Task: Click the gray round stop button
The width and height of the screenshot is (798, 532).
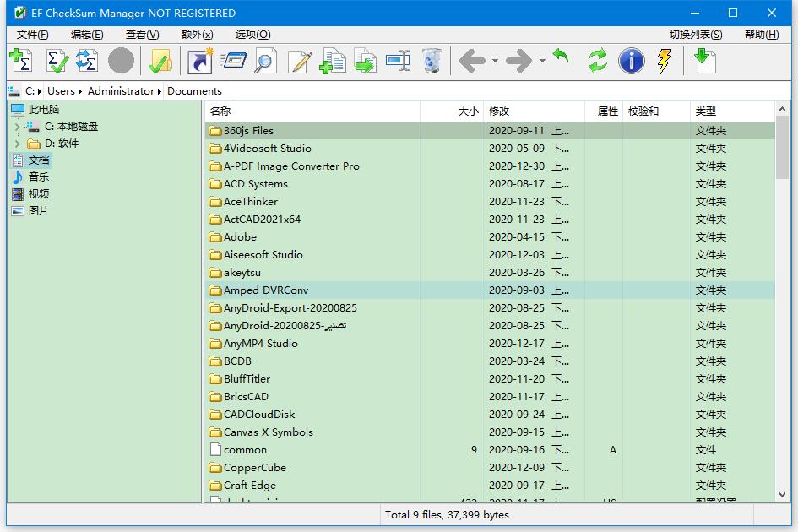Action: pyautogui.click(x=121, y=61)
